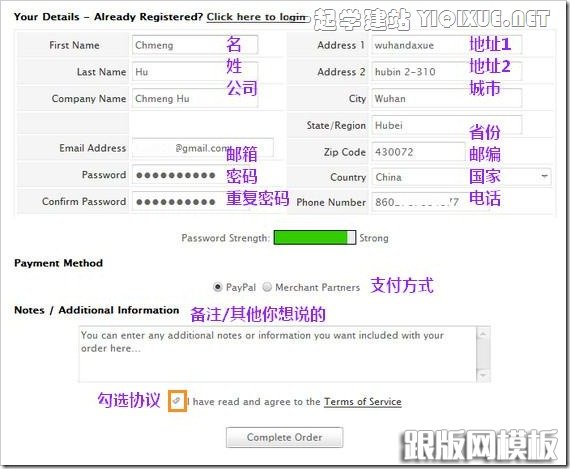570x469 pixels.
Task: Click the notes textarea scrollbar down arrow
Action: pos(483,374)
